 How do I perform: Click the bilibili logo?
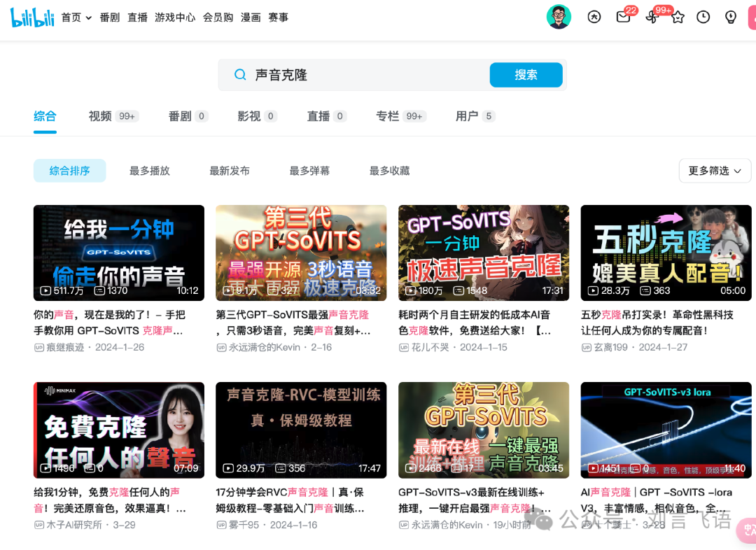click(32, 17)
